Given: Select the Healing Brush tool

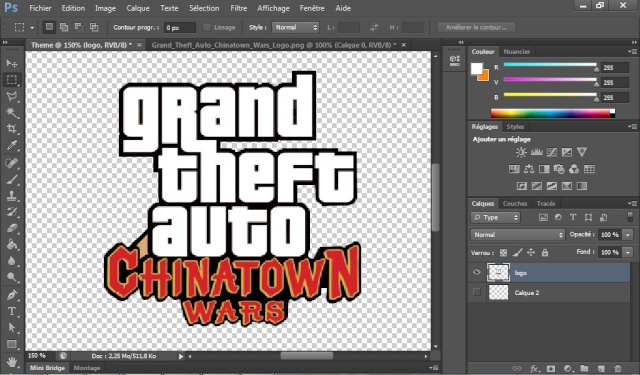Looking at the screenshot, I should point(12,163).
